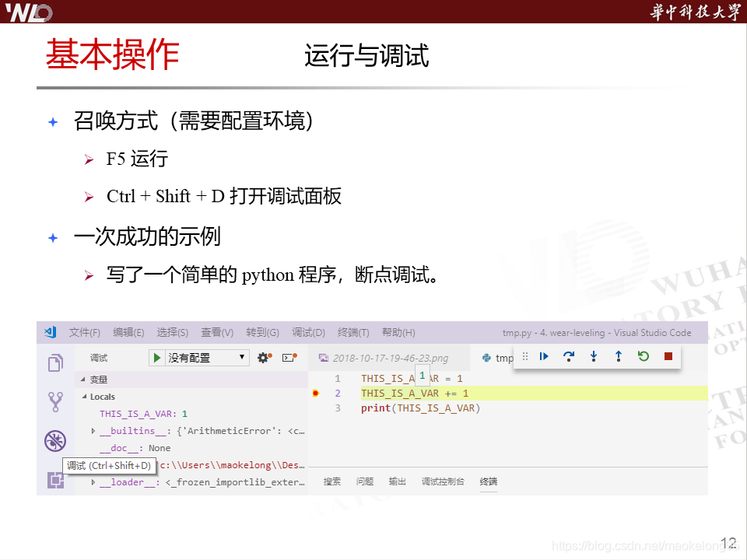Switch to the tmp.py editor tab
Screen dimensions: 747x560
click(496, 358)
